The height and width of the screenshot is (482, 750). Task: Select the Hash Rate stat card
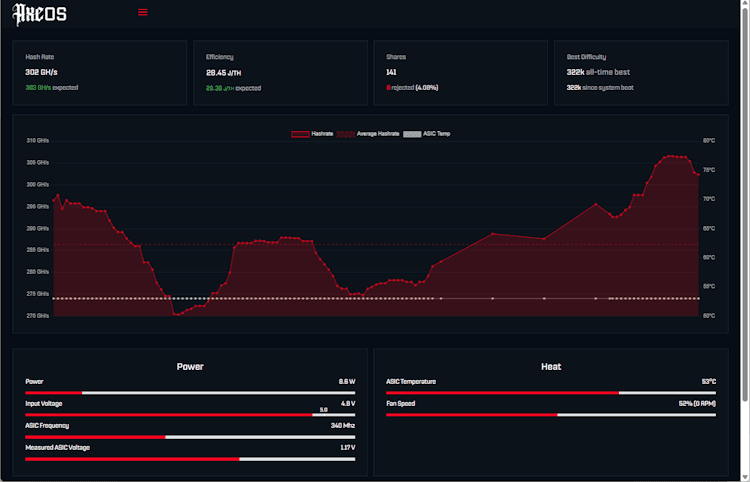coord(99,73)
